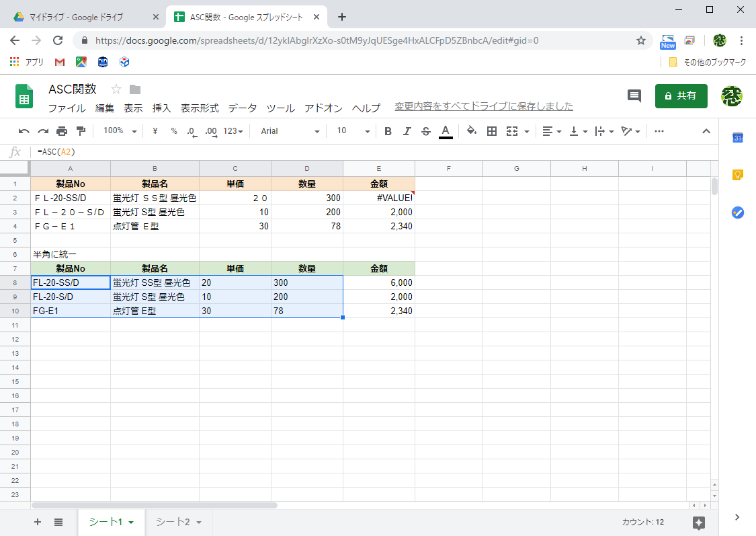Select column A header
The width and height of the screenshot is (756, 536).
pyautogui.click(x=71, y=168)
